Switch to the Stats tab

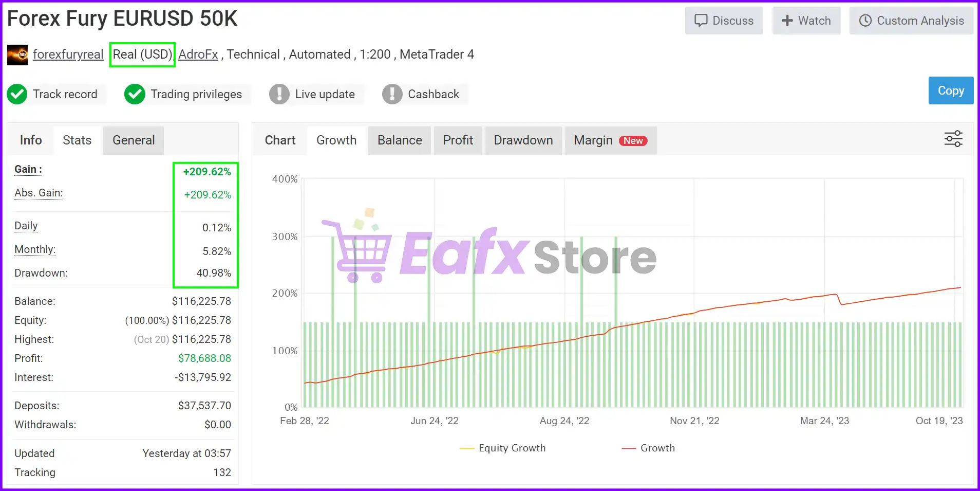(77, 140)
